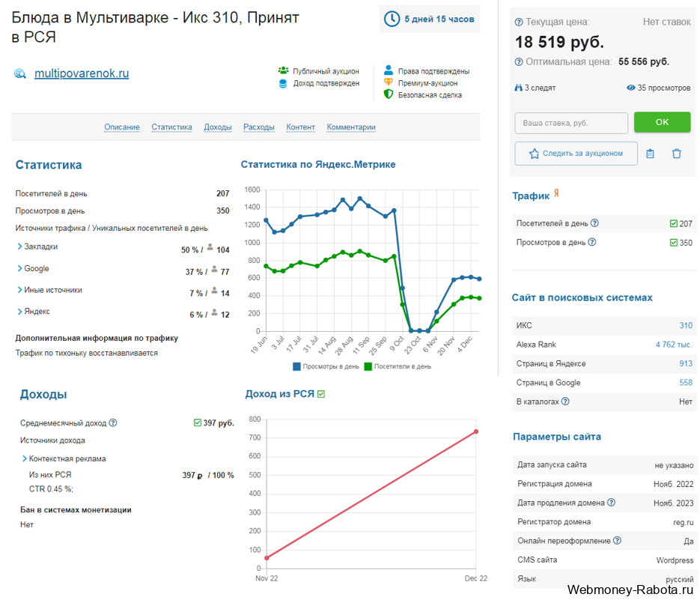
Task: Click the verified checkmark beside 207 visitors
Action: coord(674,223)
